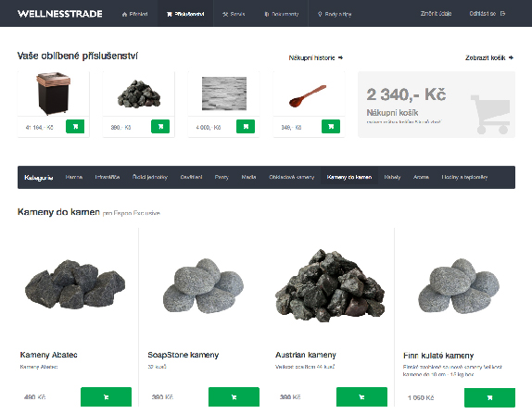Add Austrian kameny to cart
Viewport: 532px width, 414px height.
(361, 396)
